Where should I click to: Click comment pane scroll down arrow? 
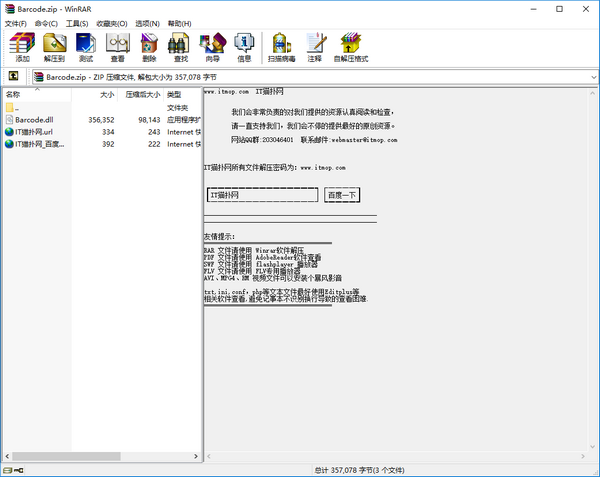[592, 446]
